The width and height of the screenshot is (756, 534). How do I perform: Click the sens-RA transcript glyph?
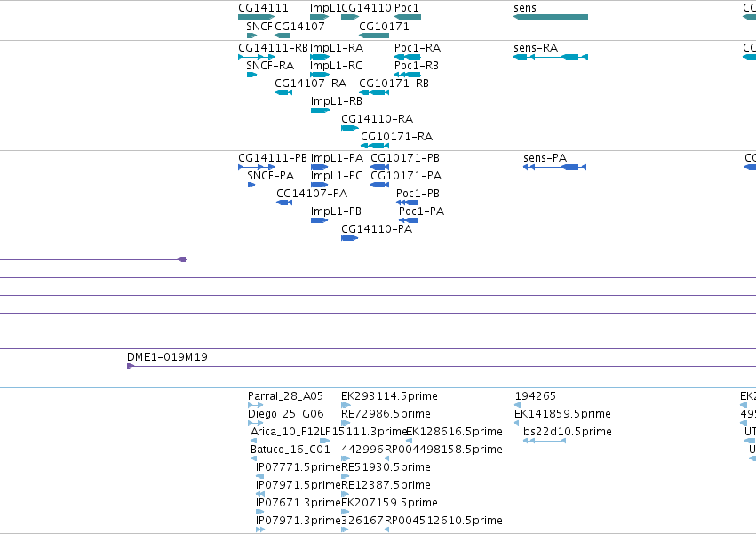click(551, 57)
